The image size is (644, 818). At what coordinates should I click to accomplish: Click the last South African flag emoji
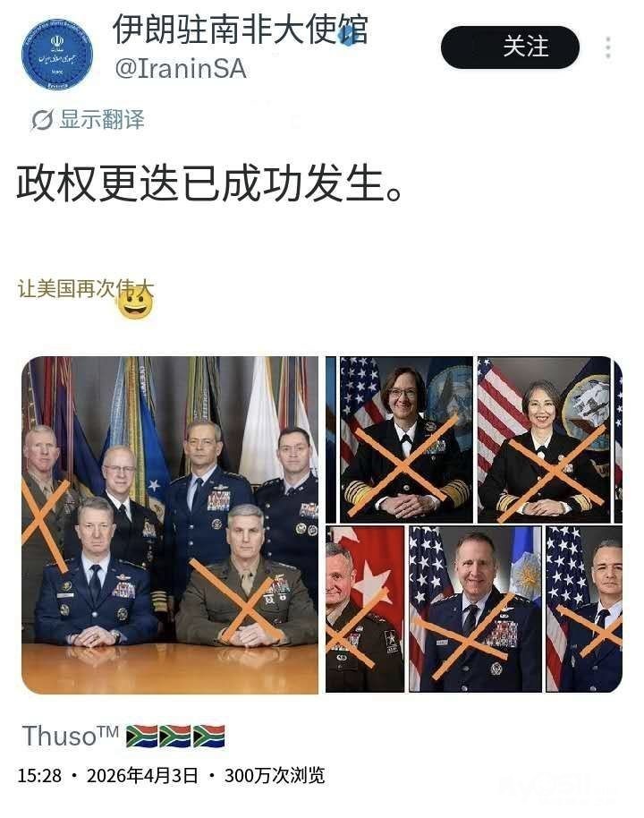click(x=208, y=736)
